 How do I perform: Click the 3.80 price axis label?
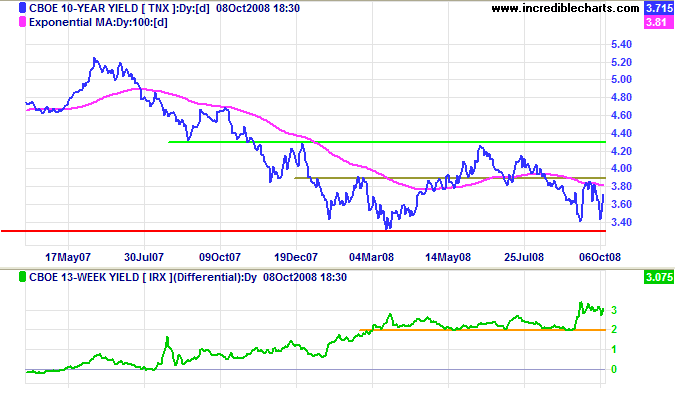(x=621, y=186)
